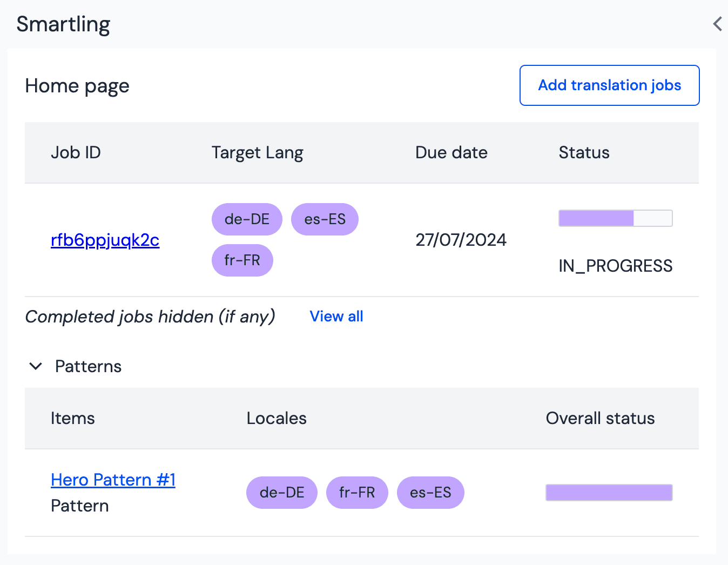This screenshot has width=728, height=565.
Task: Click the Add translation jobs button
Action: coord(610,85)
